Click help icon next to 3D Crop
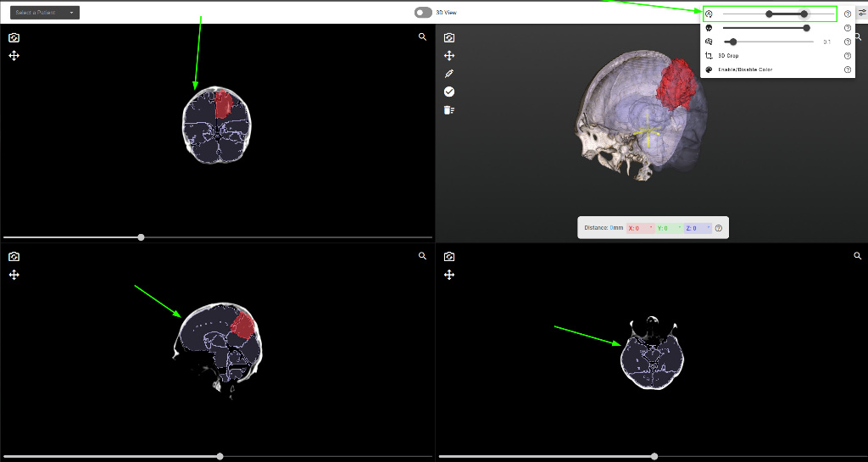868x462 pixels. (x=848, y=56)
